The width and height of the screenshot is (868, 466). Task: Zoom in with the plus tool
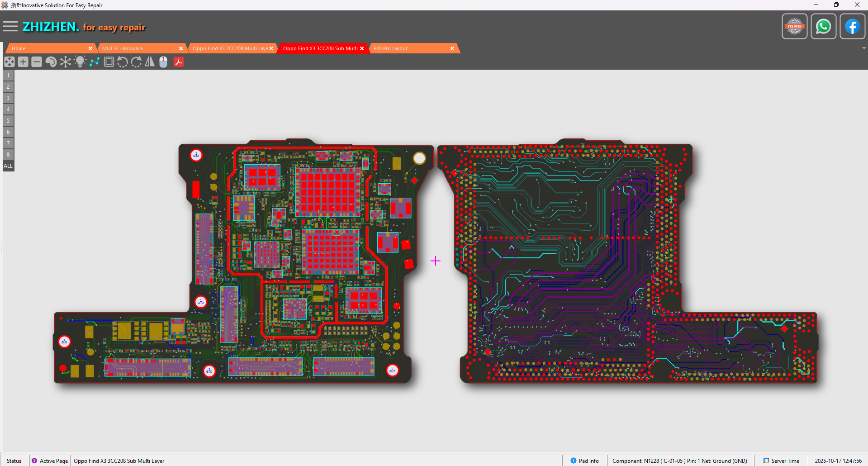pyautogui.click(x=23, y=62)
